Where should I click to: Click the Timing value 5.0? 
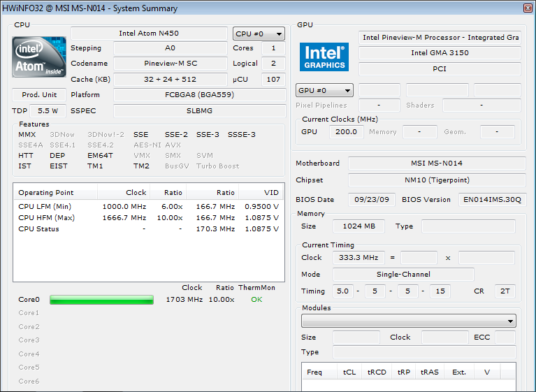coord(343,291)
